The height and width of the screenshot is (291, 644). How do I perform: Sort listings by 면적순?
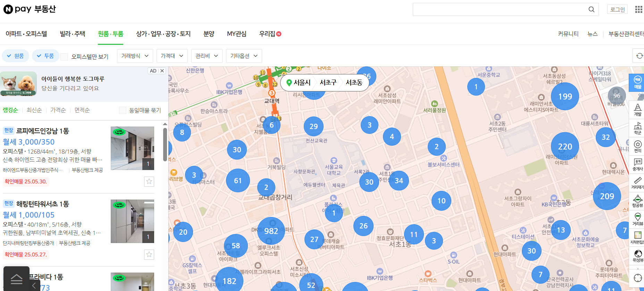(82, 110)
